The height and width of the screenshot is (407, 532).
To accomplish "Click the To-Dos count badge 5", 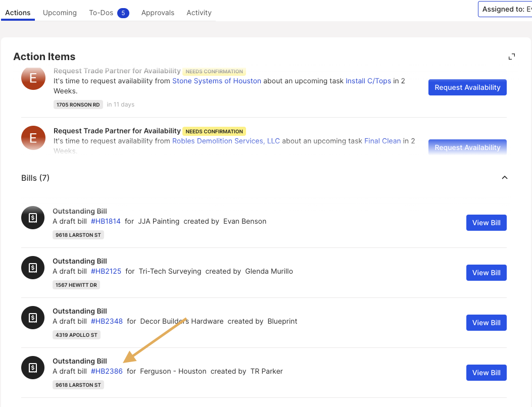I will (123, 13).
